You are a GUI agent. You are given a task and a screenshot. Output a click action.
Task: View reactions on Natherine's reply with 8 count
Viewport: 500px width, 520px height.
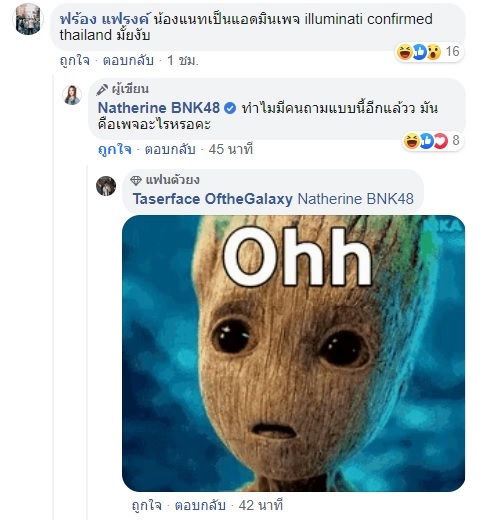pyautogui.click(x=433, y=141)
